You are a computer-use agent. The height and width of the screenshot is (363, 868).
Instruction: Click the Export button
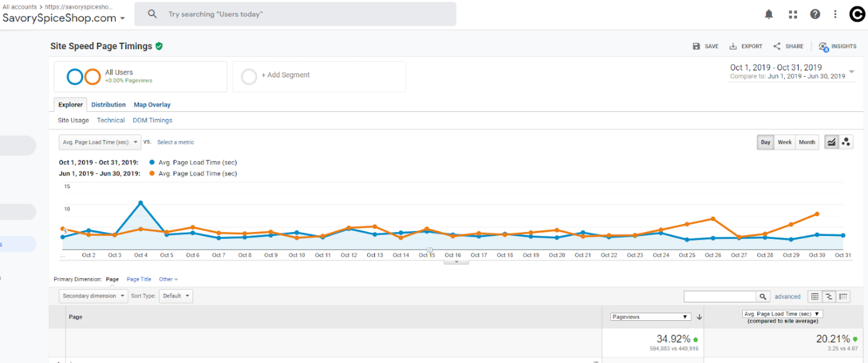(x=746, y=46)
